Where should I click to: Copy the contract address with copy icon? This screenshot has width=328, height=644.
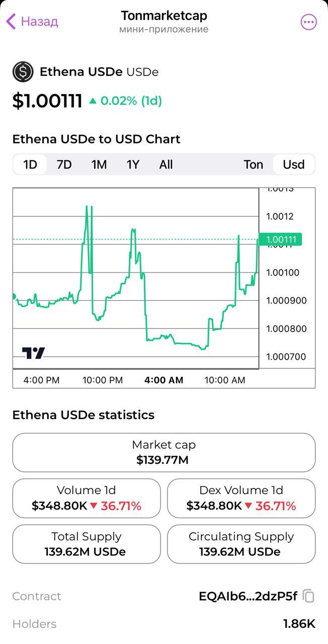coord(309,597)
